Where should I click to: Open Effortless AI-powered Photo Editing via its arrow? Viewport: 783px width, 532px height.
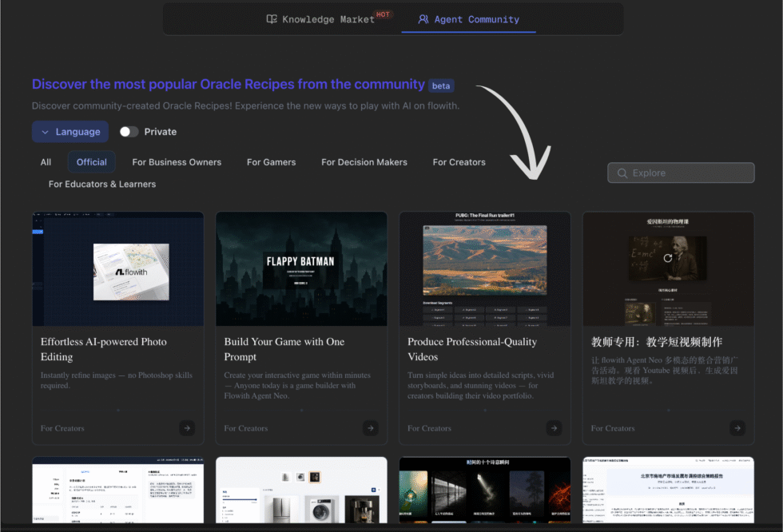pos(186,428)
